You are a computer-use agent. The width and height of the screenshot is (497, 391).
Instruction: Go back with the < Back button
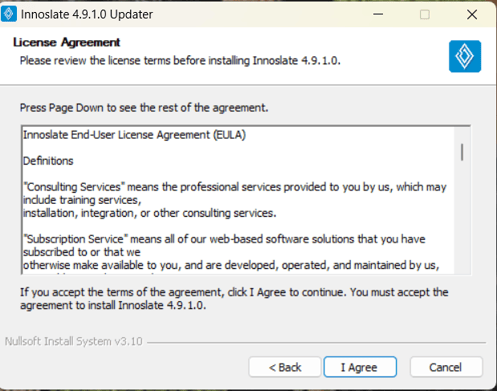click(285, 367)
